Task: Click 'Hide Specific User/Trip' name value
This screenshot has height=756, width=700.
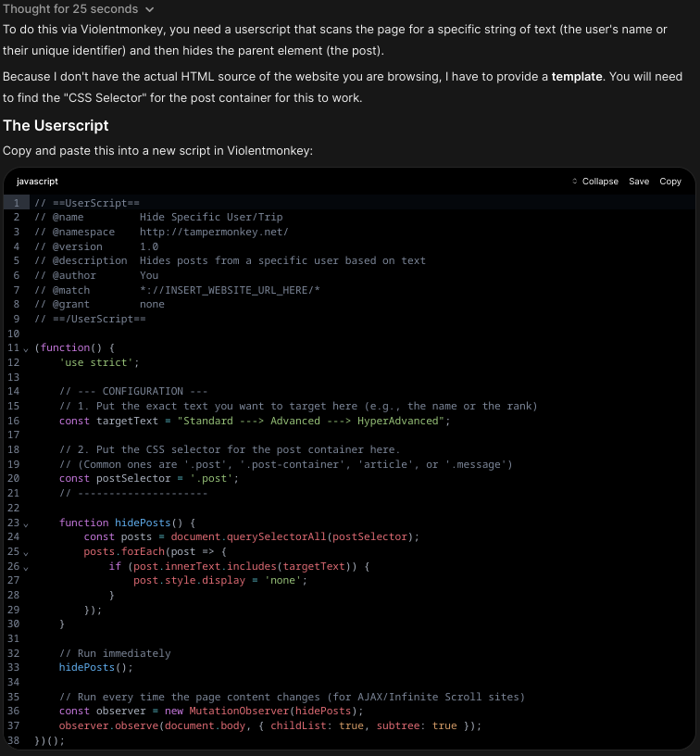Action: 211,217
